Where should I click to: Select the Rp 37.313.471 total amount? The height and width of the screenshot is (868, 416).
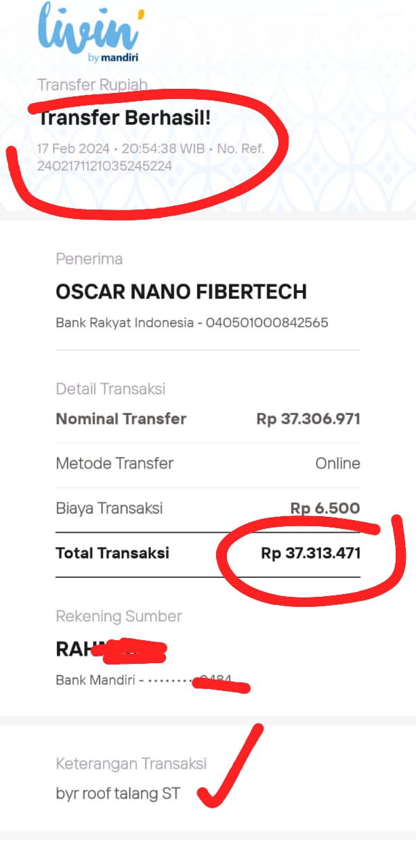(x=310, y=553)
